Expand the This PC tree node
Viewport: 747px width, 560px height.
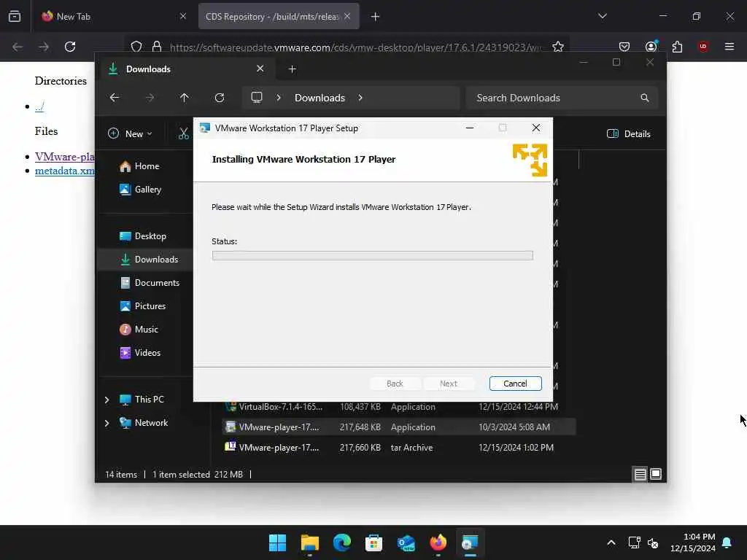[107, 400]
